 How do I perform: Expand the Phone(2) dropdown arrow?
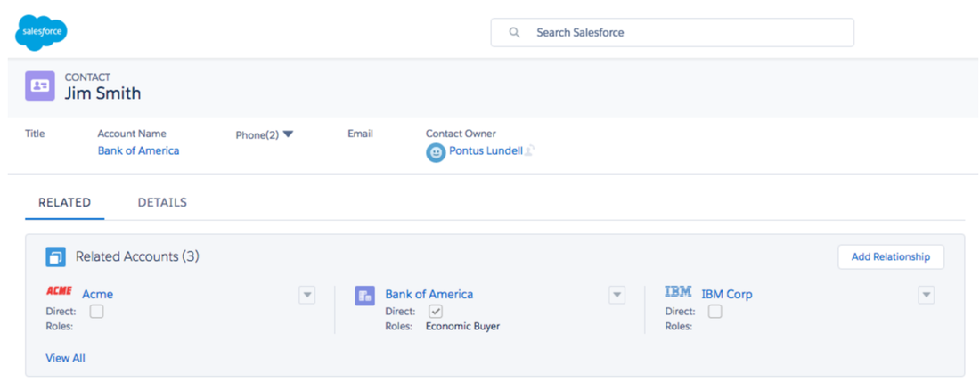[x=288, y=134]
